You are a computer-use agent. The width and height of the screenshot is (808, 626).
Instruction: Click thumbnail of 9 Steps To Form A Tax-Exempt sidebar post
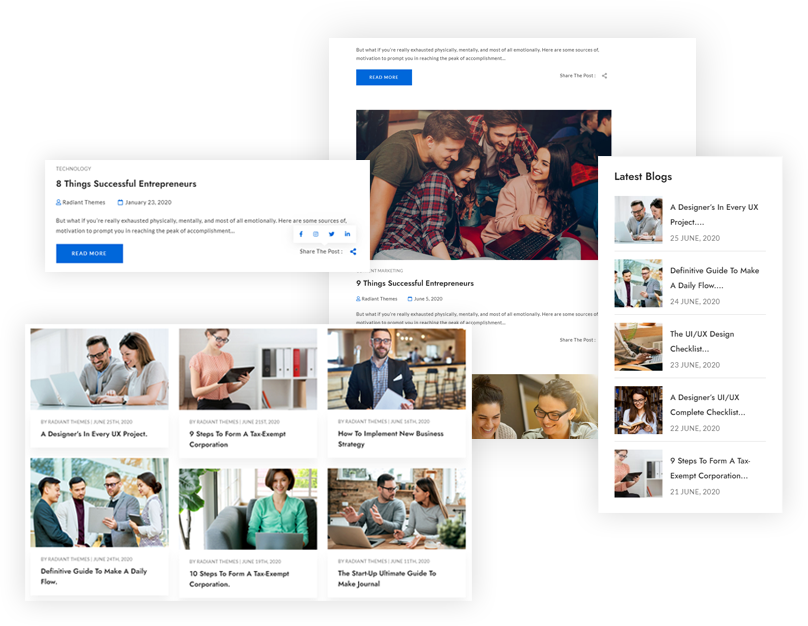pos(638,473)
